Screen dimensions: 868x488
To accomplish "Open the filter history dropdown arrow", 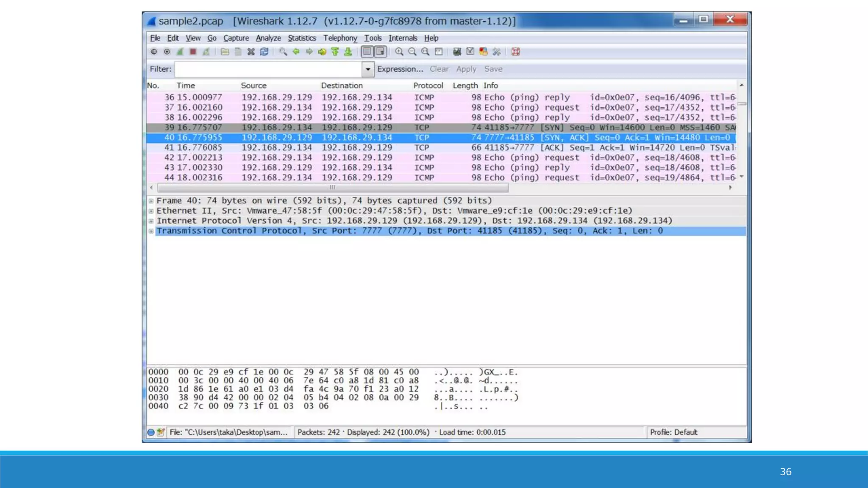I will pyautogui.click(x=368, y=69).
